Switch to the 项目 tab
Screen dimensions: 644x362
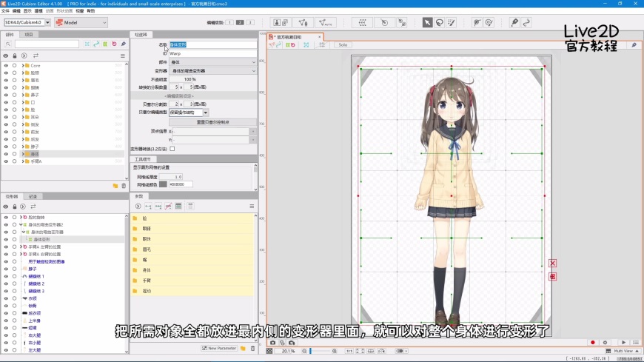pos(29,35)
